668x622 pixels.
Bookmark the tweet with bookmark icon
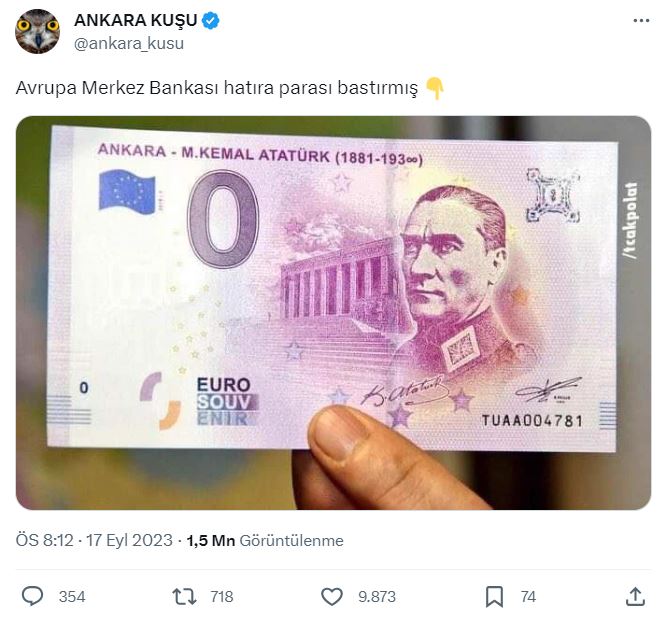click(494, 596)
